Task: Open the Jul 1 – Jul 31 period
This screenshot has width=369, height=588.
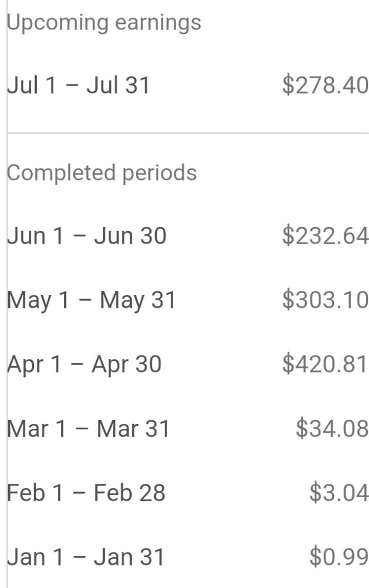Action: 78,85
